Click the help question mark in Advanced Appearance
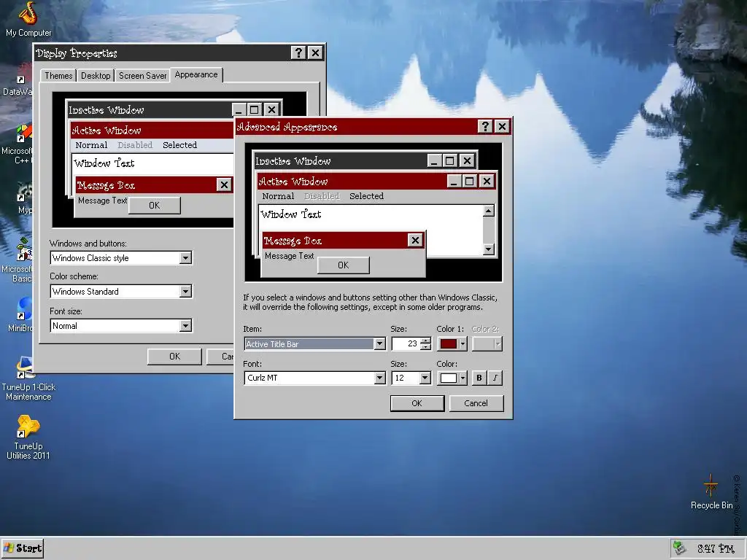 click(x=485, y=126)
